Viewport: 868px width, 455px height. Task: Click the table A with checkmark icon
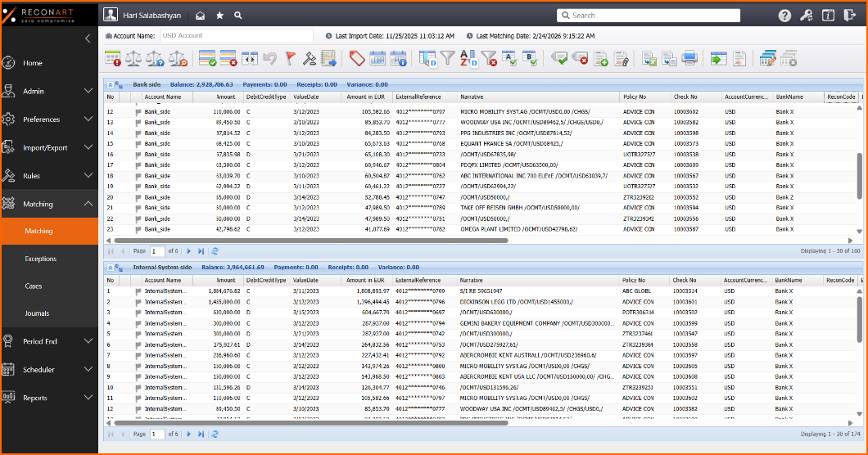(509, 58)
